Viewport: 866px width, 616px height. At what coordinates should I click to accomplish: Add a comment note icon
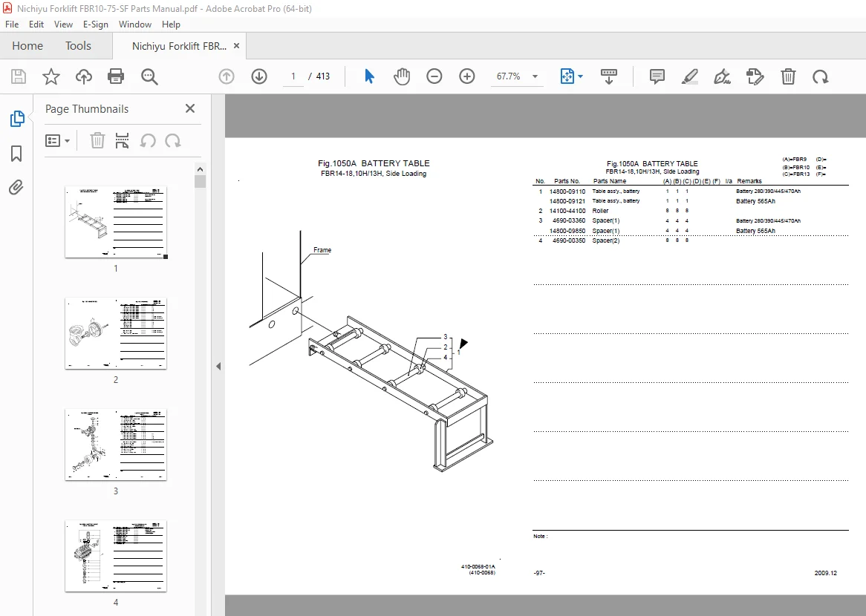tap(657, 76)
